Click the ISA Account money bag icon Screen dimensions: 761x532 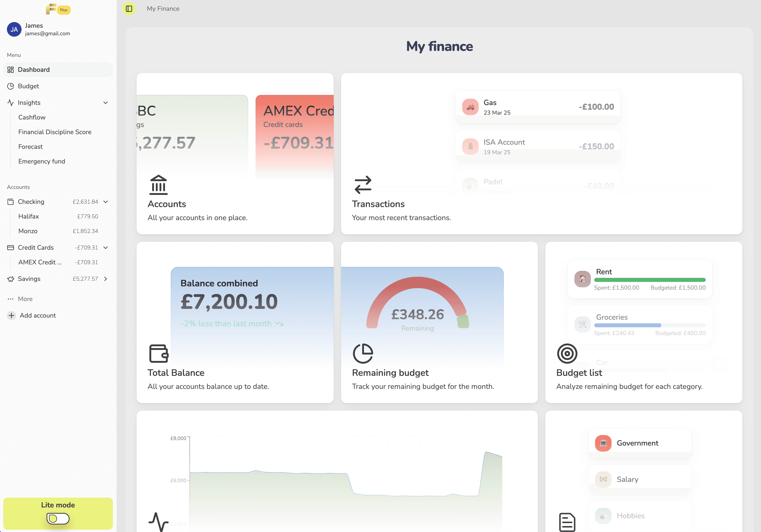[470, 146]
